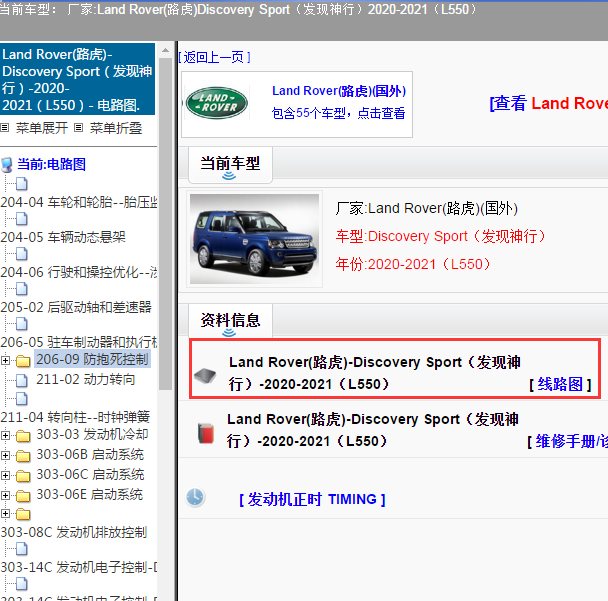
Task: Expand the 303-06E 启动系统 node
Action: pos(5,496)
